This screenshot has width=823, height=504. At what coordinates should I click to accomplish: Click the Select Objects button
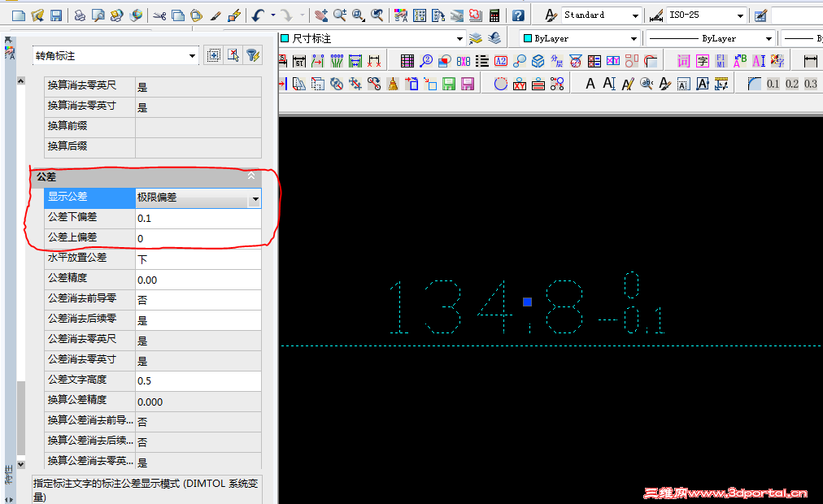pos(233,55)
